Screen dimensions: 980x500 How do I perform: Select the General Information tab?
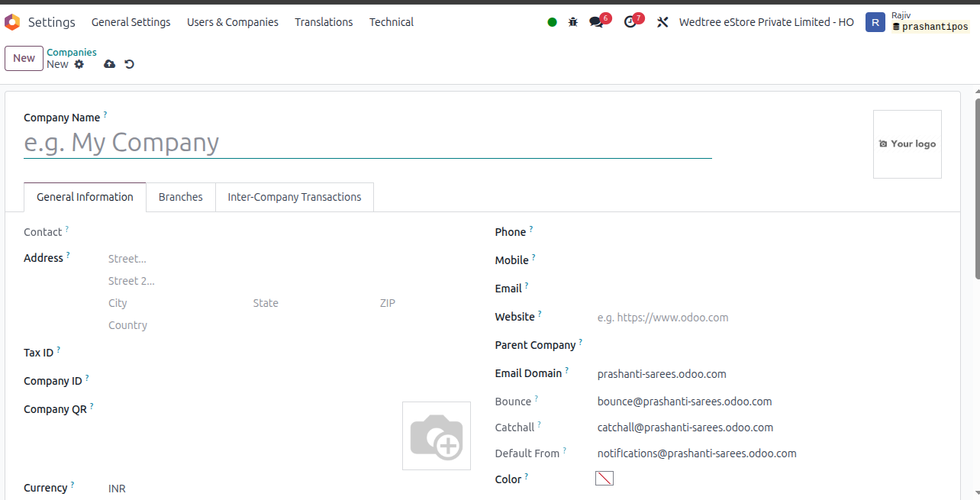[85, 197]
